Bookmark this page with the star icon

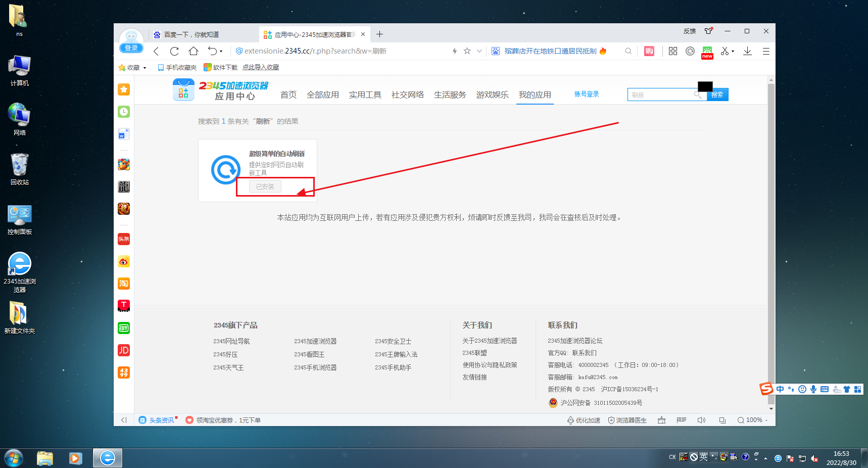[467, 51]
